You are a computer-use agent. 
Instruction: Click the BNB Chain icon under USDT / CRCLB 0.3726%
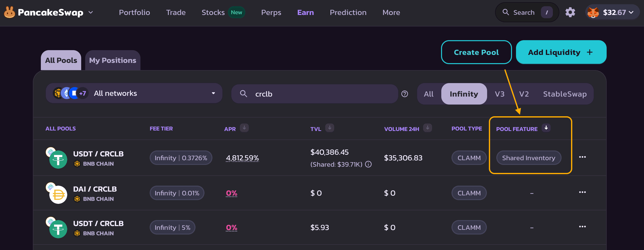tap(77, 164)
